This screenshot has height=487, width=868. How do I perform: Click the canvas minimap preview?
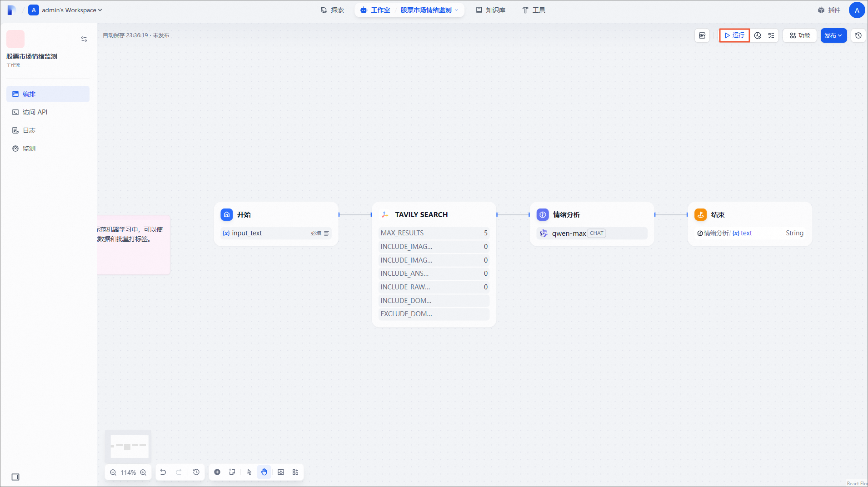pyautogui.click(x=129, y=447)
